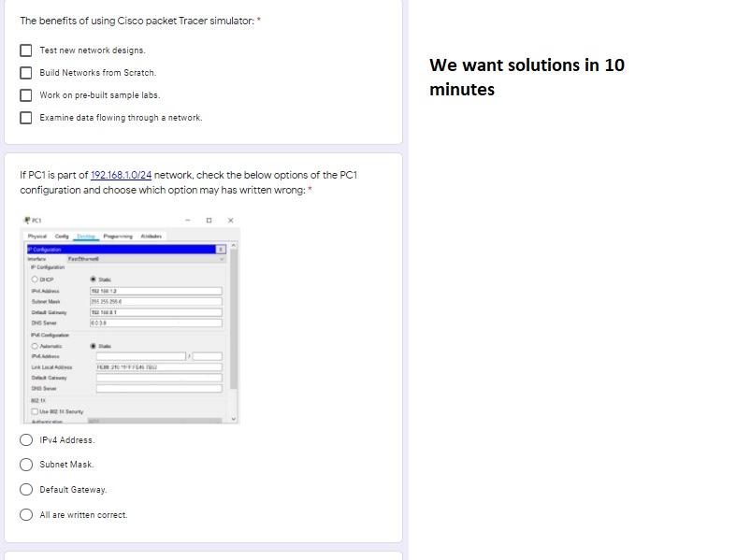Image resolution: width=751 pixels, height=560 pixels.
Task: Choose "All are written correct"
Action: pyautogui.click(x=24, y=514)
